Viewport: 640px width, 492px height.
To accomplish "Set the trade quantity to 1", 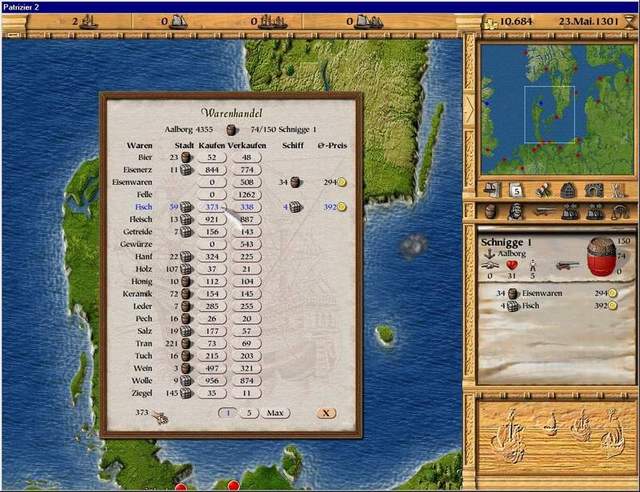I will [228, 413].
